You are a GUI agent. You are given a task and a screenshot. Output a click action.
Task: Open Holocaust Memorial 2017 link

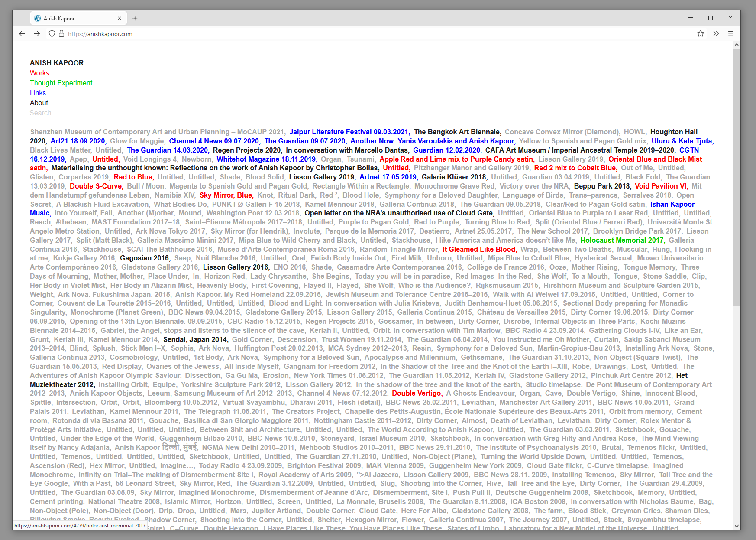(622, 240)
